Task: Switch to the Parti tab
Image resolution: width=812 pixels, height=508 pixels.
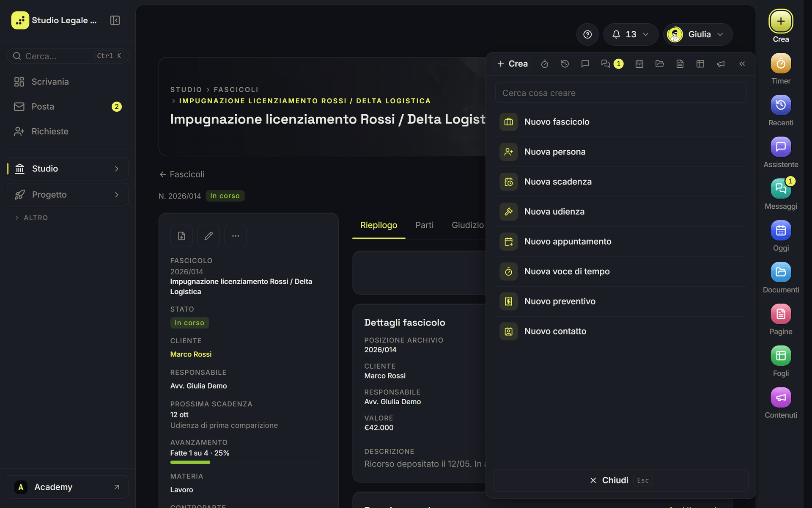Action: pyautogui.click(x=424, y=225)
